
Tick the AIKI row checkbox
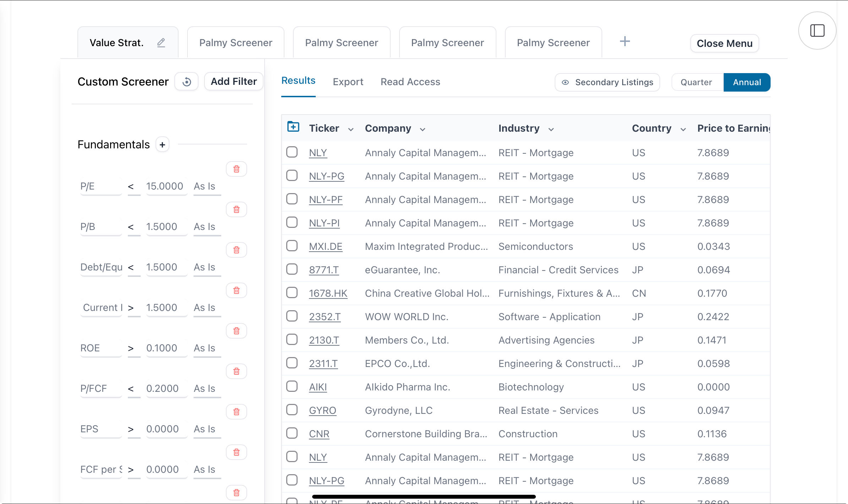point(292,387)
